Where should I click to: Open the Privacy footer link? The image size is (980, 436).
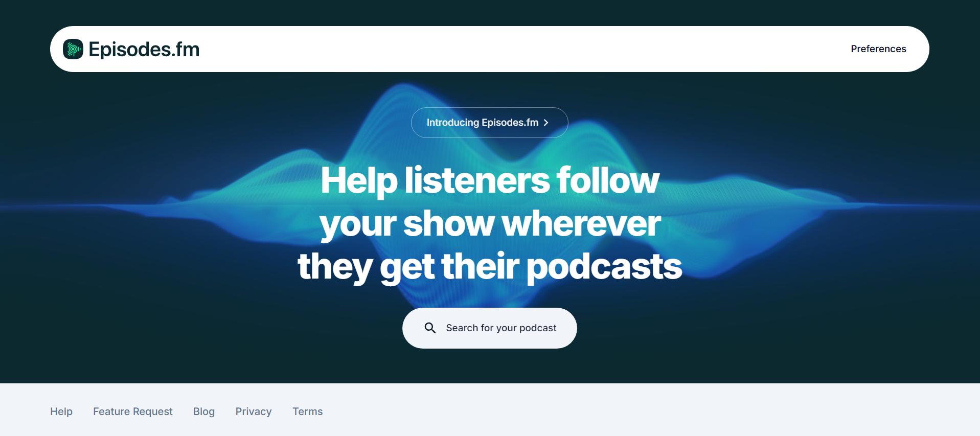pyautogui.click(x=254, y=411)
